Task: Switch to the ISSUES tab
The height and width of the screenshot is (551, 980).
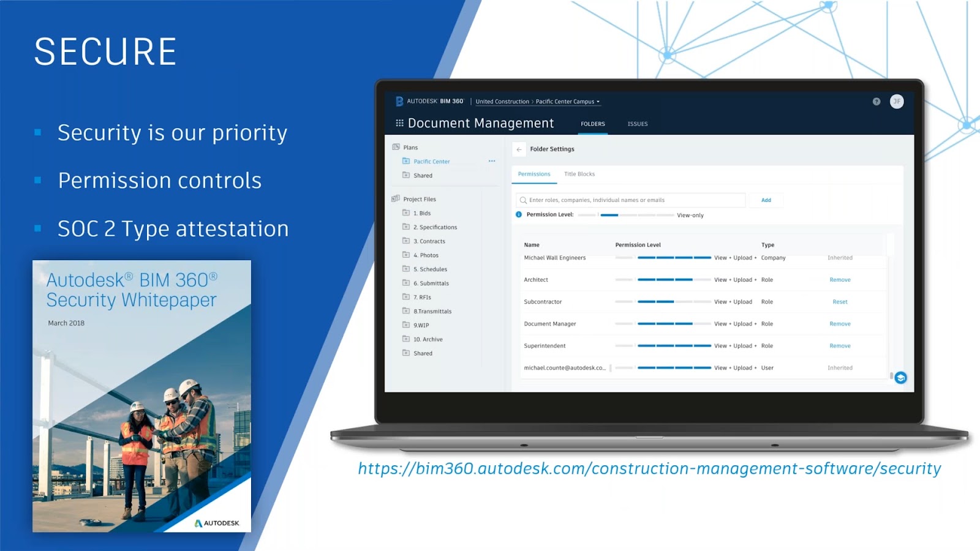Action: [638, 124]
